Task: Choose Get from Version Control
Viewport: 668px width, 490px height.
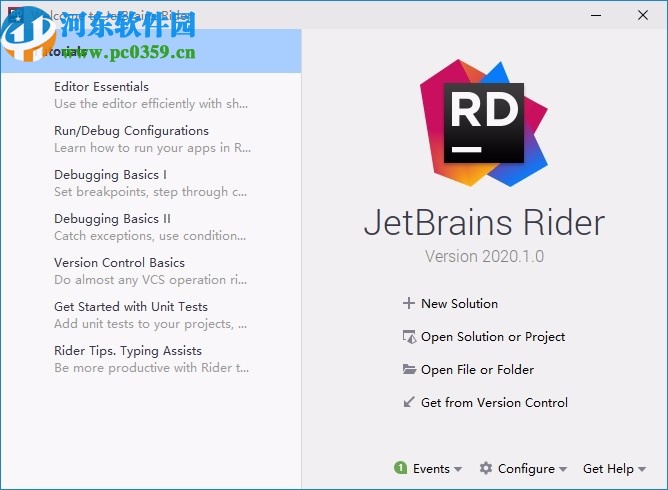Action: click(494, 402)
